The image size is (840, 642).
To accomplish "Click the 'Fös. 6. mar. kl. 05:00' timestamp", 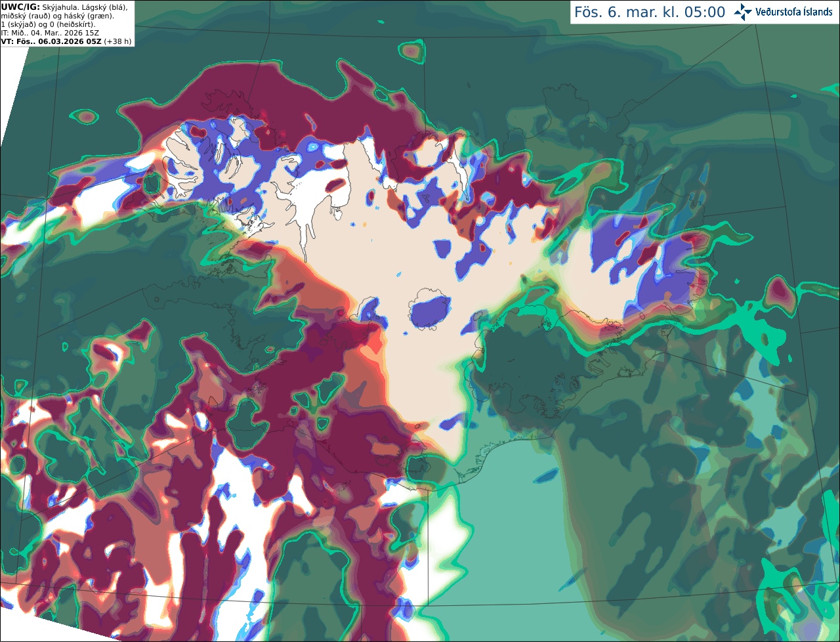I will (650, 12).
